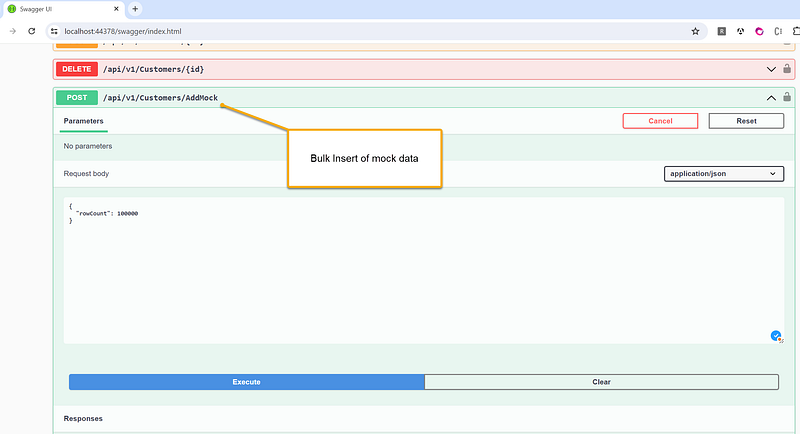
Task: Click the DELETE method badge
Action: tap(77, 69)
